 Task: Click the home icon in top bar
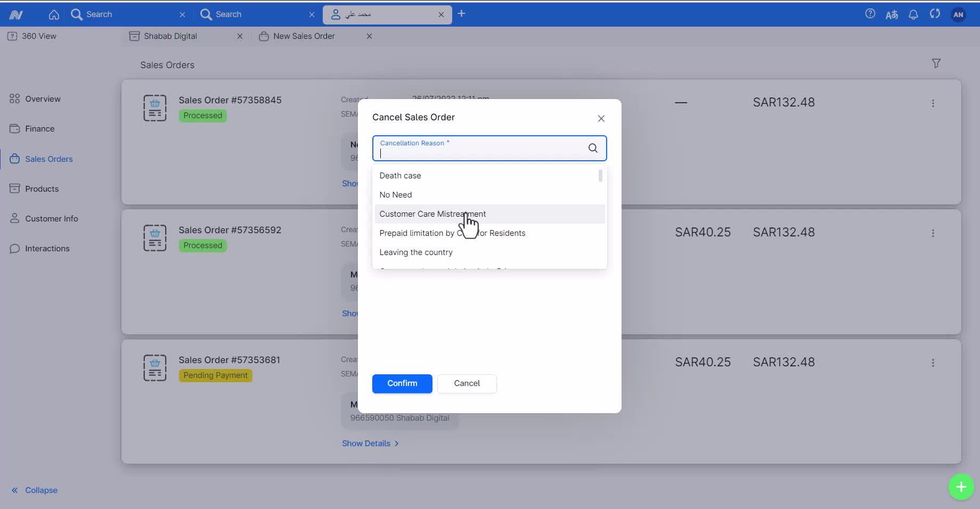(x=54, y=14)
